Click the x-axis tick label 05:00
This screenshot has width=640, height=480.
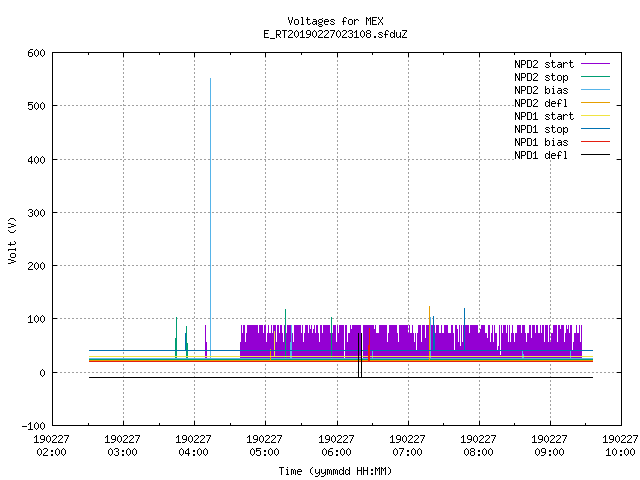(x=264, y=452)
